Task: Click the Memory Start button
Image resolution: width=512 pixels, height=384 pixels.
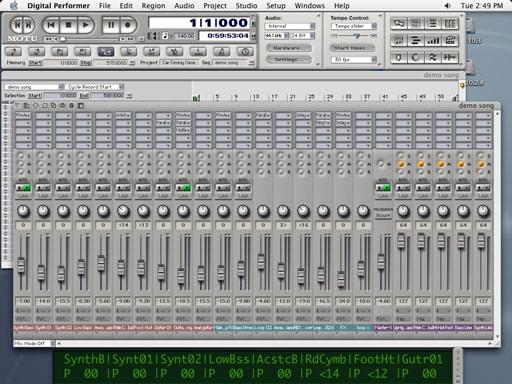Action: (35, 62)
